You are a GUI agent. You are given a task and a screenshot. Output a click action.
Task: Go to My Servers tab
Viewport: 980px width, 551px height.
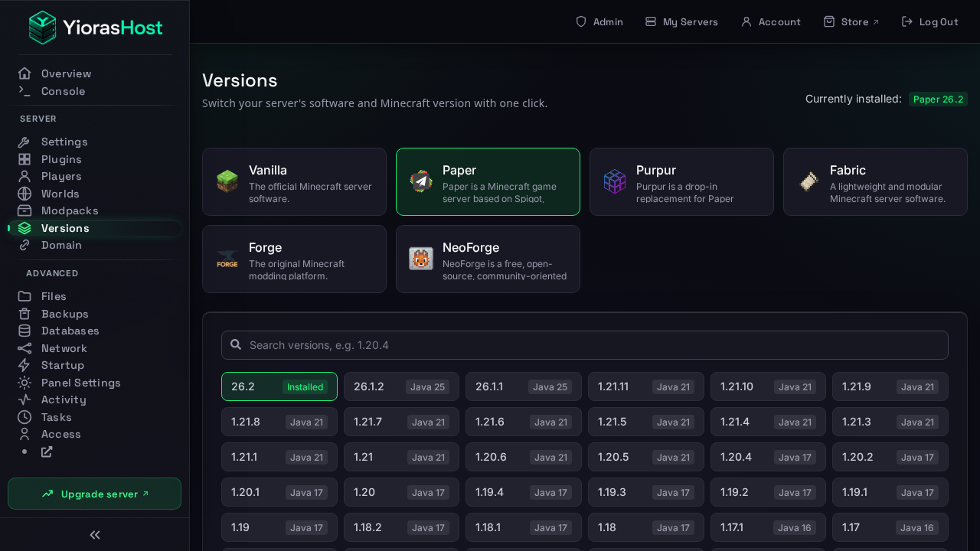(x=681, y=21)
